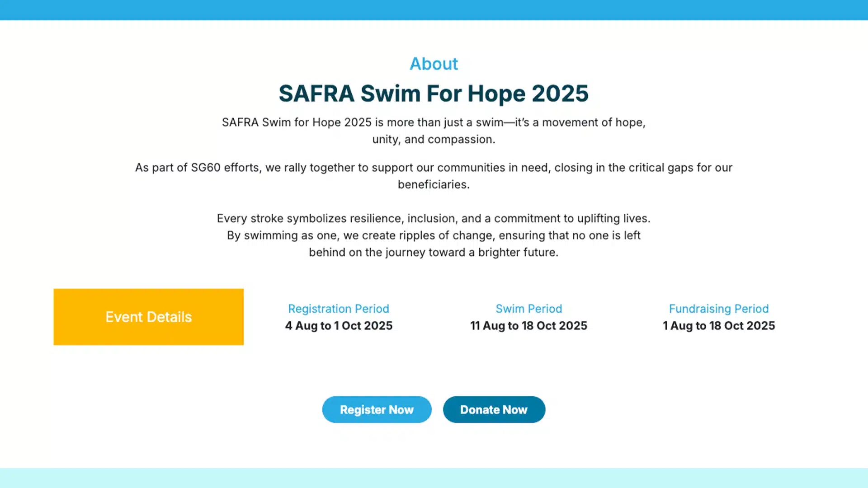The height and width of the screenshot is (488, 868).
Task: Select the Swim Period label
Action: (528, 309)
